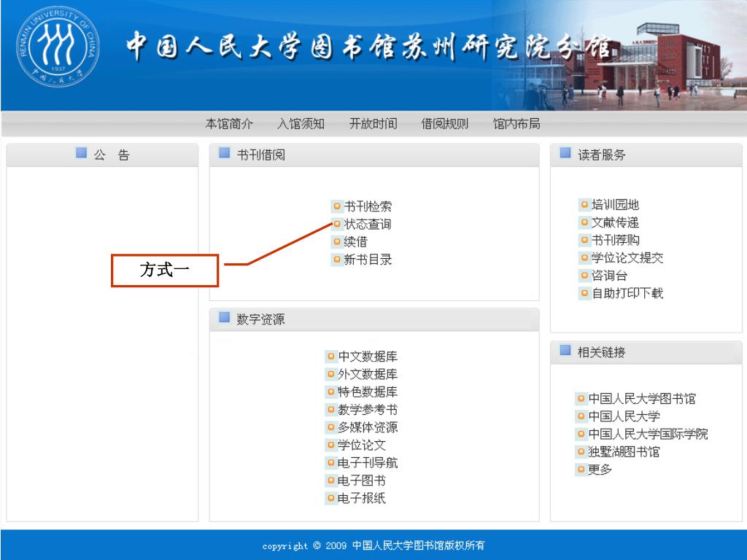
Task: Open 中文数据库 under digital resources
Action: point(368,356)
